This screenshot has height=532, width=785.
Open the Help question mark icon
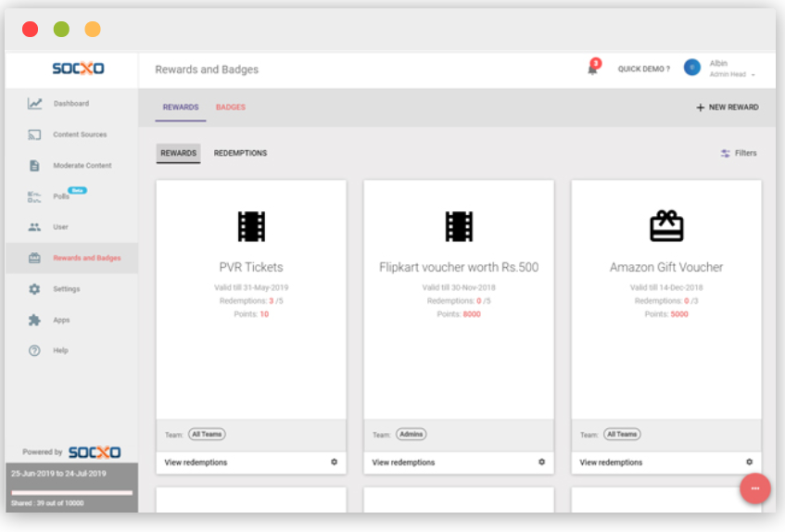34,351
